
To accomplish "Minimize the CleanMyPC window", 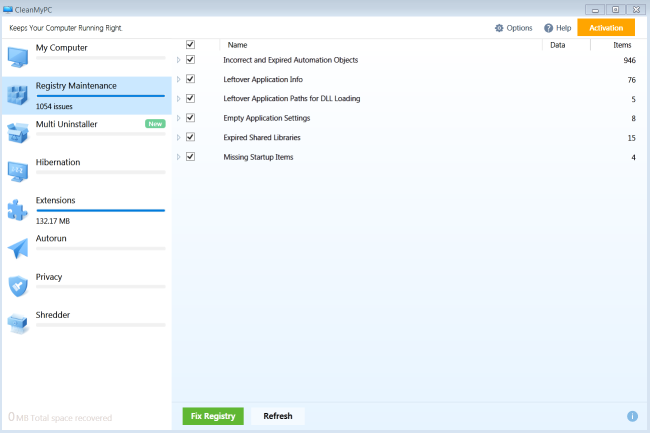I will coord(595,10).
